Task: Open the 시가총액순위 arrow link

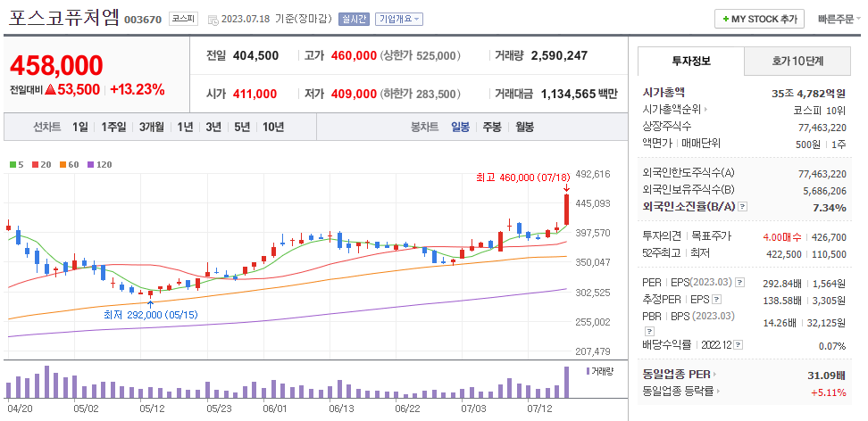Action: [x=705, y=110]
